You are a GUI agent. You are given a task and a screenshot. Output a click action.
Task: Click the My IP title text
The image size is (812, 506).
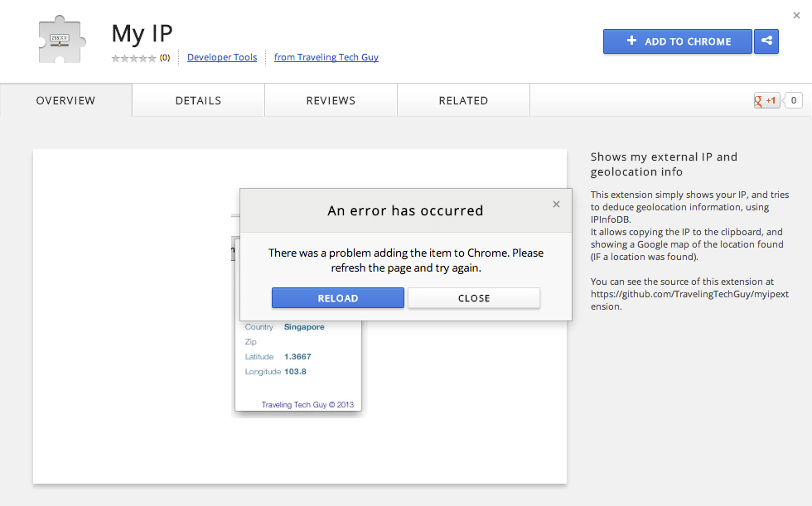[142, 34]
